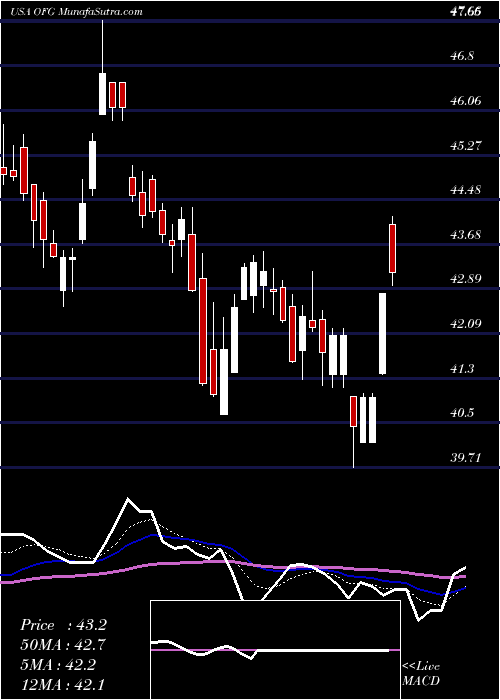The width and height of the screenshot is (500, 700).
Task: Click the 45.27 price axis label
Action: (x=465, y=146)
